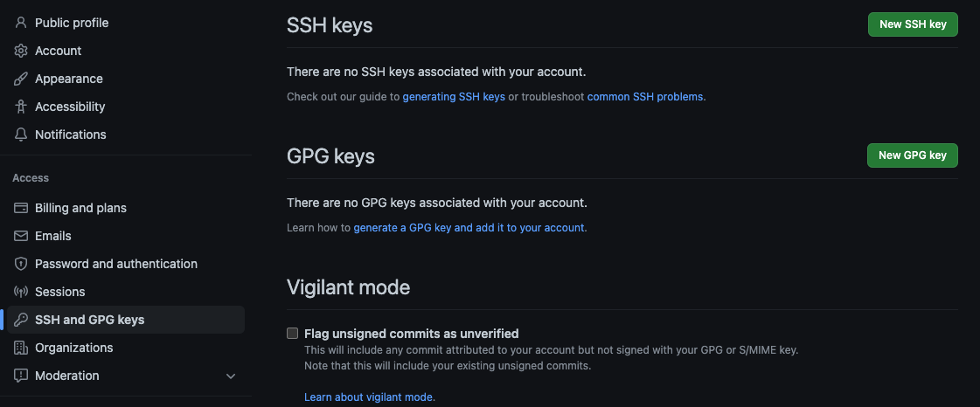Enable Flag unsigned commits as unverified checkbox
Image resolution: width=980 pixels, height=407 pixels.
293,334
